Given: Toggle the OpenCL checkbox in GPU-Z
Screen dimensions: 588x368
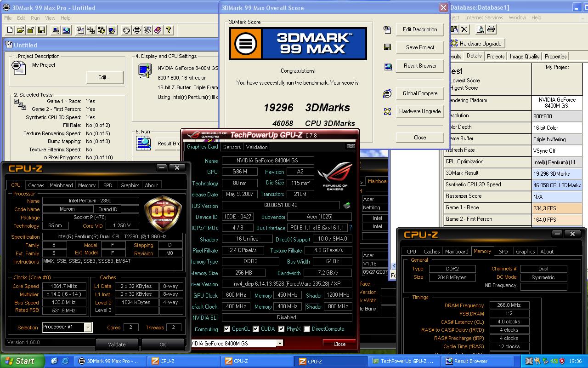Looking at the screenshot, I should pyautogui.click(x=226, y=329).
